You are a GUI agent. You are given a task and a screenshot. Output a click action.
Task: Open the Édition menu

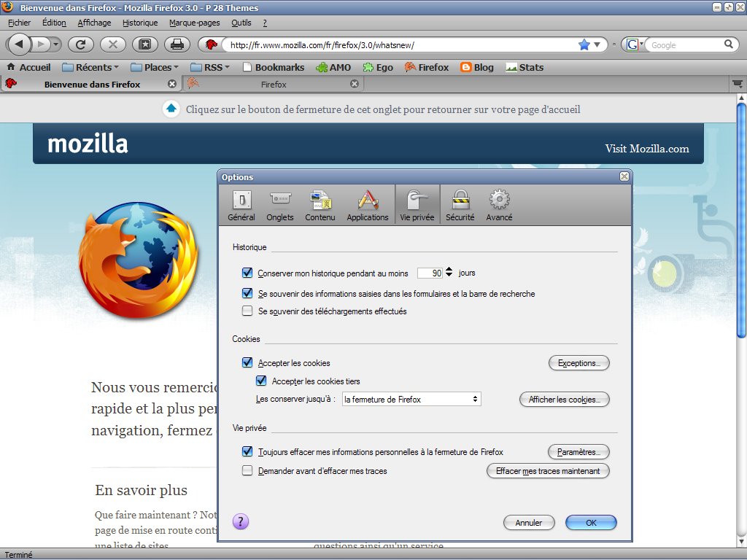tap(54, 23)
